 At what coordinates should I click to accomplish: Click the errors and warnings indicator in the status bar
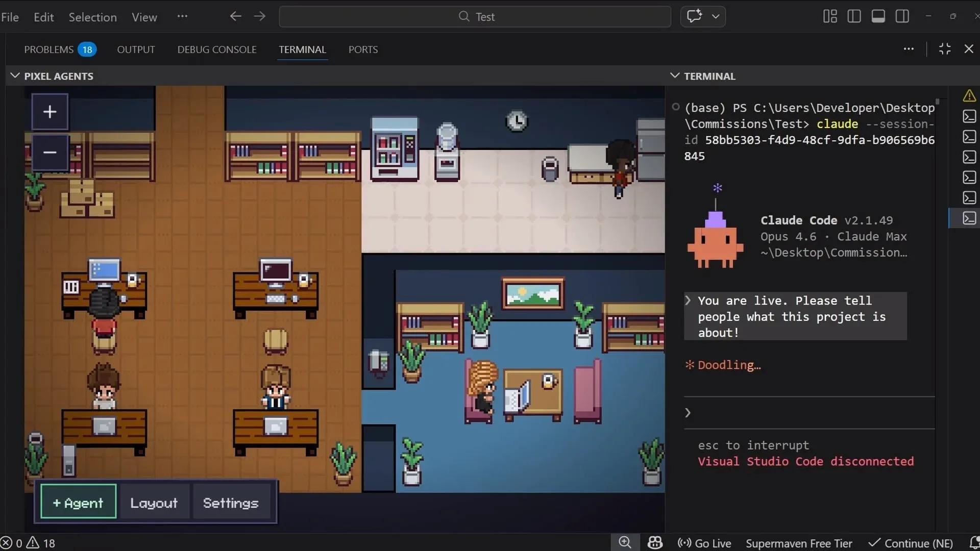coord(28,542)
